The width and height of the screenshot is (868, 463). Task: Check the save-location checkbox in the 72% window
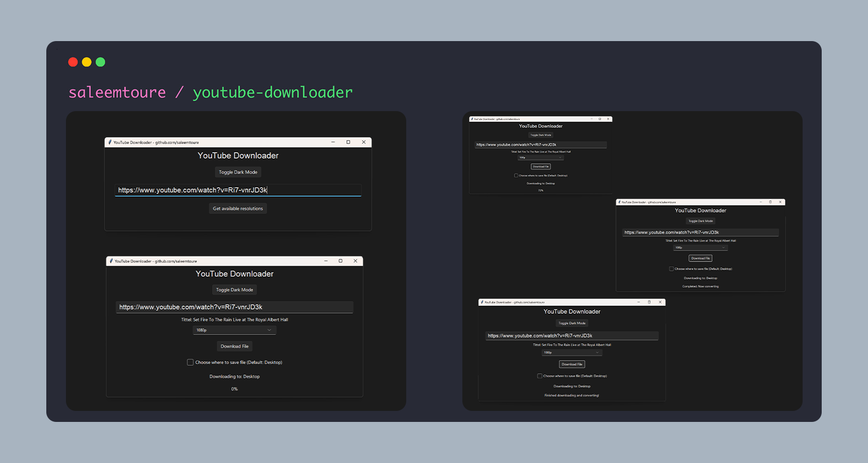coord(515,175)
